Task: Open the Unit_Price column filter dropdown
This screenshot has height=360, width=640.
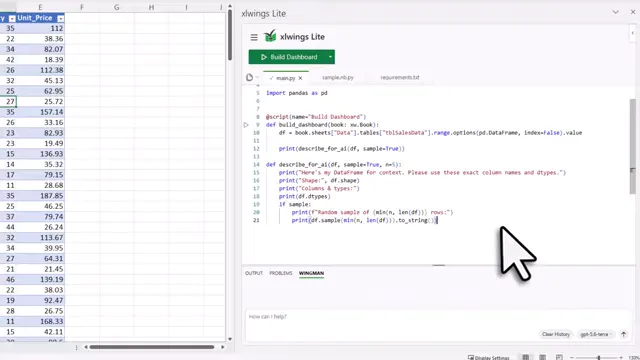Action: tap(60, 19)
